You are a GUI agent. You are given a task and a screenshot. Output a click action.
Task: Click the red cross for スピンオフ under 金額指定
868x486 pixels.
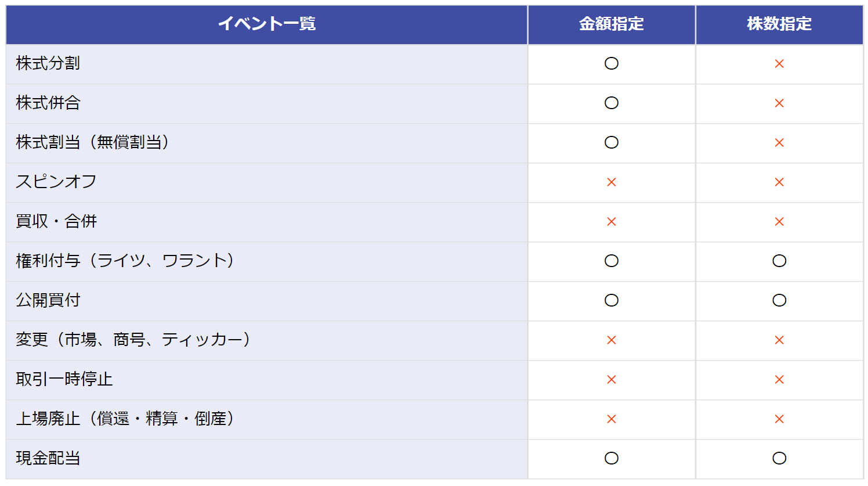click(x=612, y=182)
